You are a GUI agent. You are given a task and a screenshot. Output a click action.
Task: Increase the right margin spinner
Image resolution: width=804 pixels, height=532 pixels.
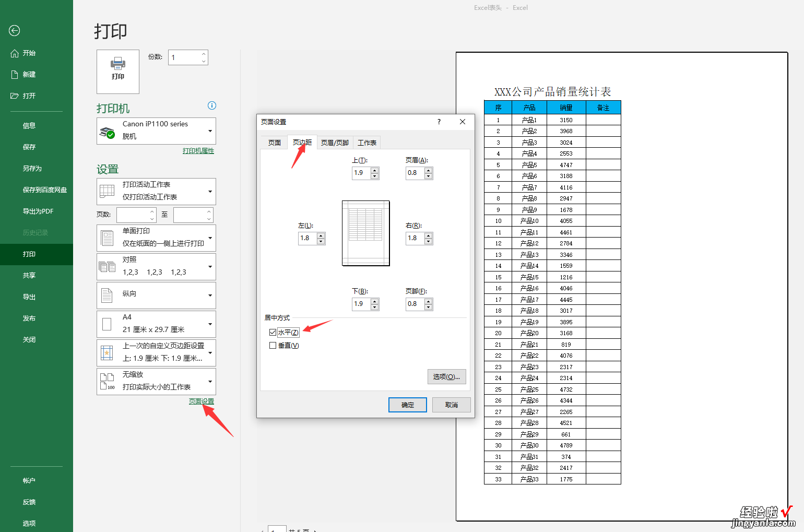point(428,235)
